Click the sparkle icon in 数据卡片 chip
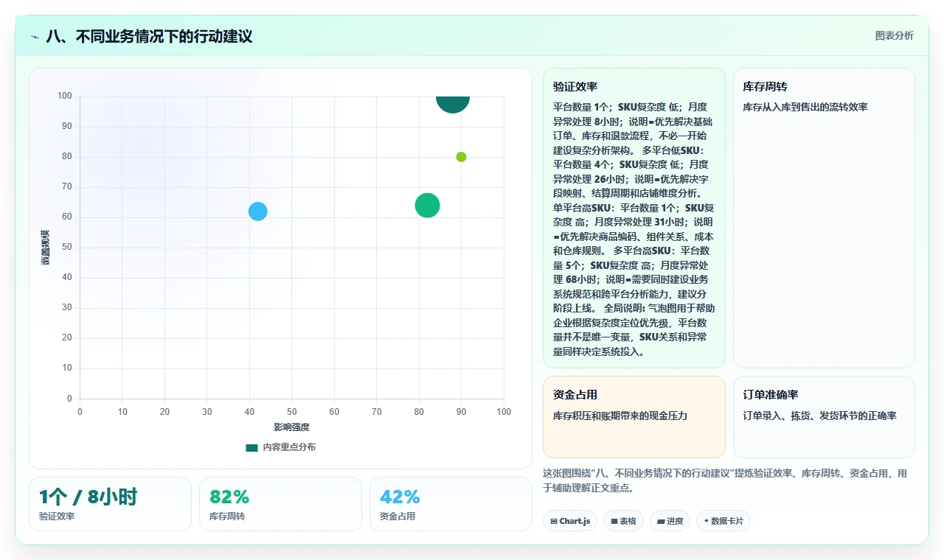Image resolution: width=944 pixels, height=560 pixels. [x=707, y=521]
